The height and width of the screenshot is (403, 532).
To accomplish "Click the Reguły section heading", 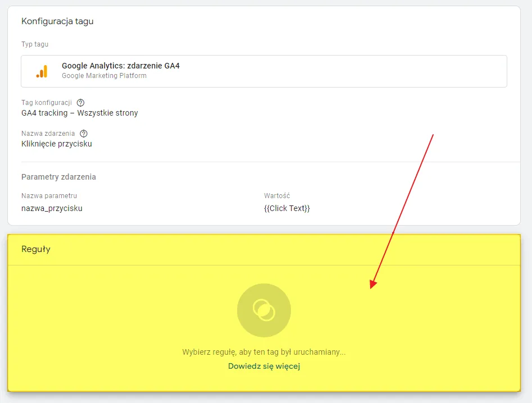I will click(x=36, y=249).
